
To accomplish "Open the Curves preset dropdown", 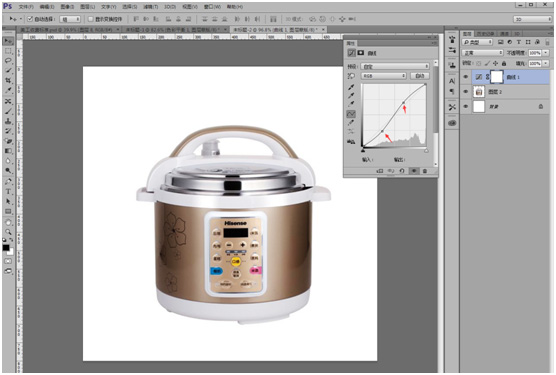I will [x=395, y=66].
